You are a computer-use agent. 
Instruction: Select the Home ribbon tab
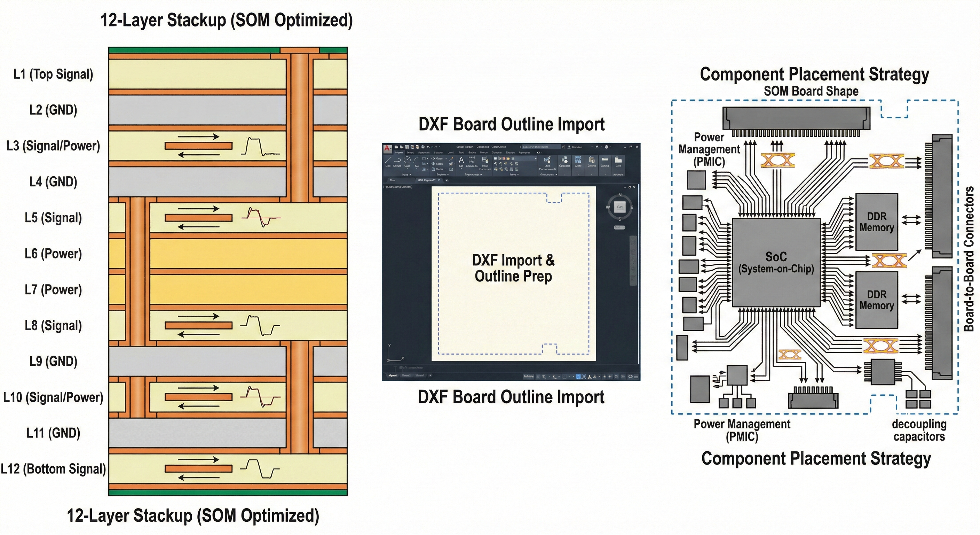tap(399, 153)
